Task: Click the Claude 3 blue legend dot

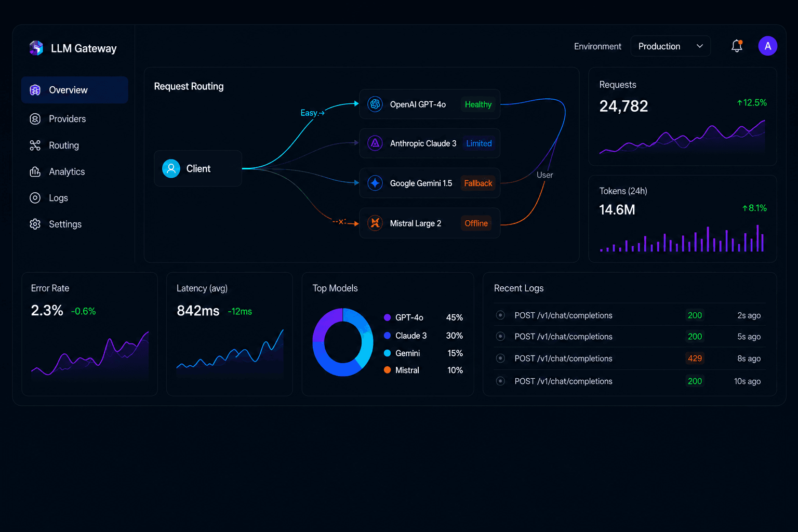Action: click(x=387, y=336)
